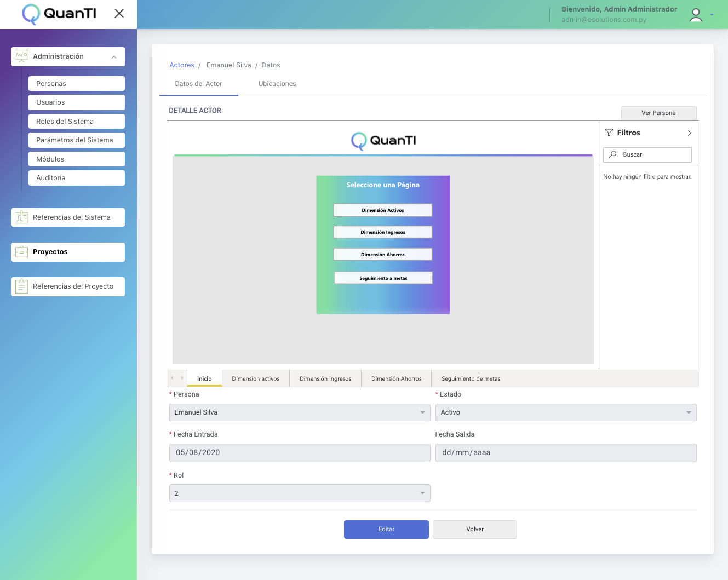Image resolution: width=728 pixels, height=580 pixels.
Task: Click the 'No hay ningún filtro para mostrar' text
Action: coord(647,177)
